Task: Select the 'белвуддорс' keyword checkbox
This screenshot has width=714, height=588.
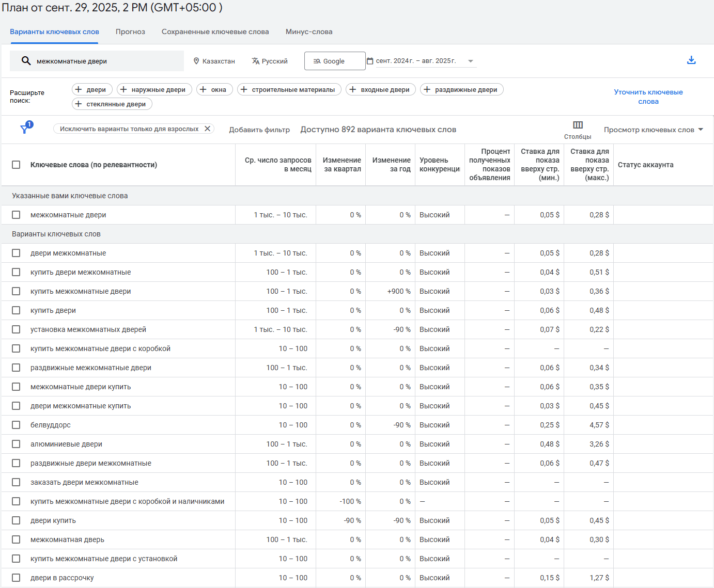Action: (16, 425)
